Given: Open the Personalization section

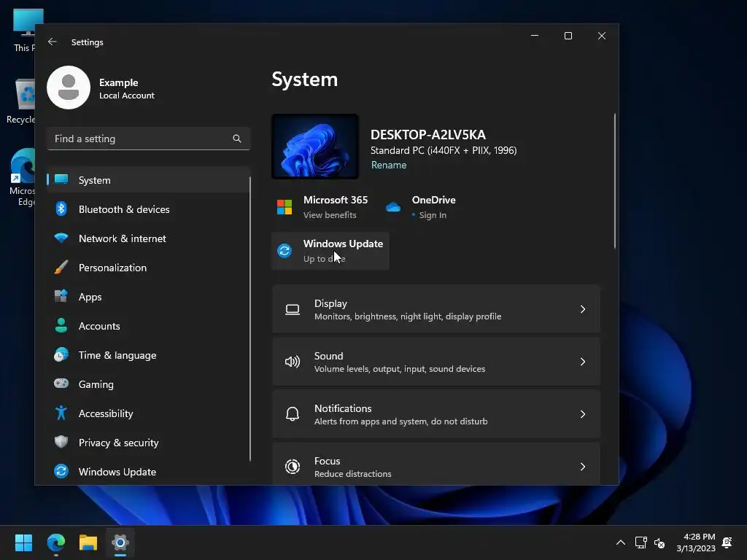Looking at the screenshot, I should tap(148, 267).
